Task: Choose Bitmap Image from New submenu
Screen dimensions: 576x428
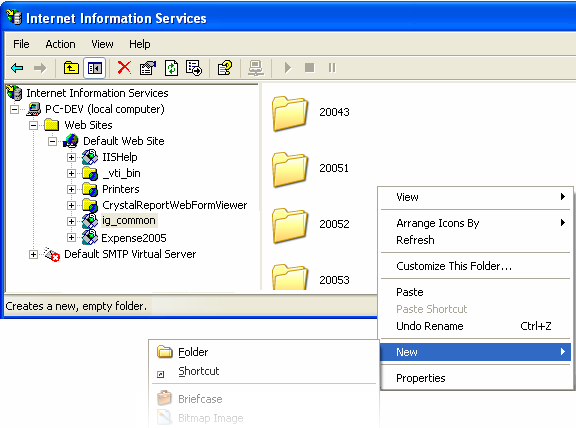Action: (x=264, y=418)
